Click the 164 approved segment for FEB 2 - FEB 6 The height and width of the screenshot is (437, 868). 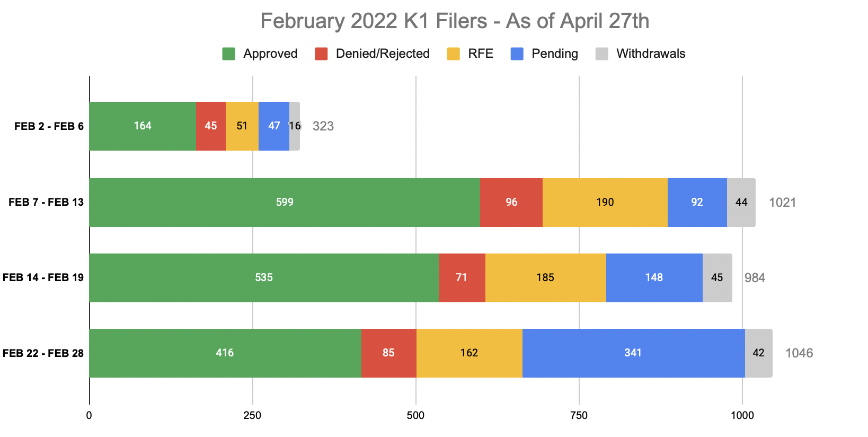143,126
